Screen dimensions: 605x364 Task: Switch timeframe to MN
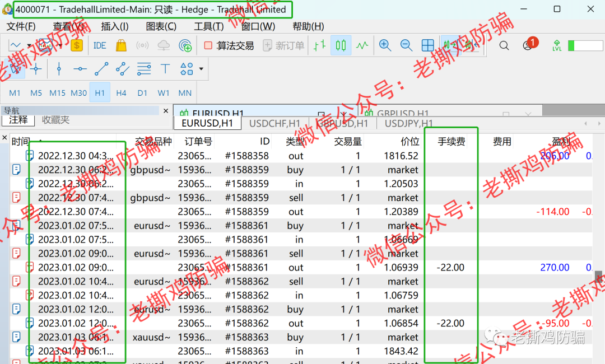[185, 93]
